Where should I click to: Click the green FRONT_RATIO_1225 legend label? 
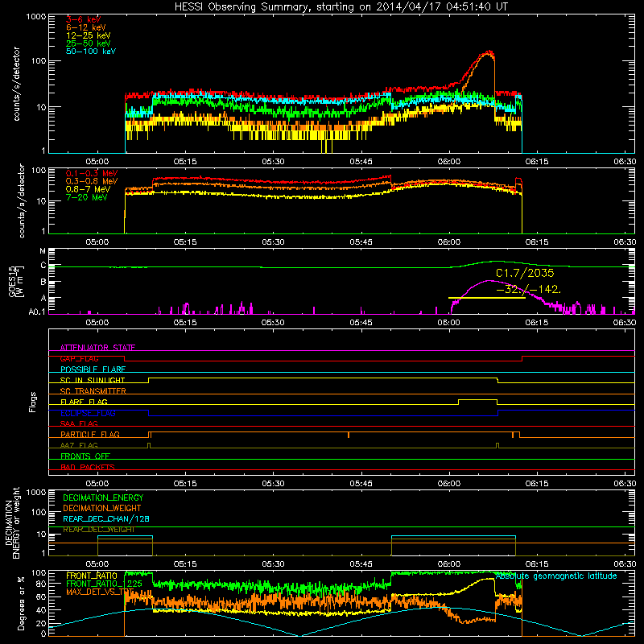[x=104, y=584]
